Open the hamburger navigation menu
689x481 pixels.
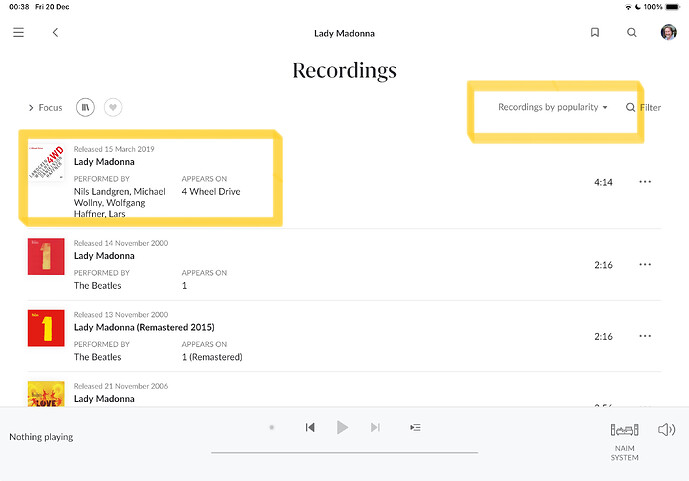18,33
